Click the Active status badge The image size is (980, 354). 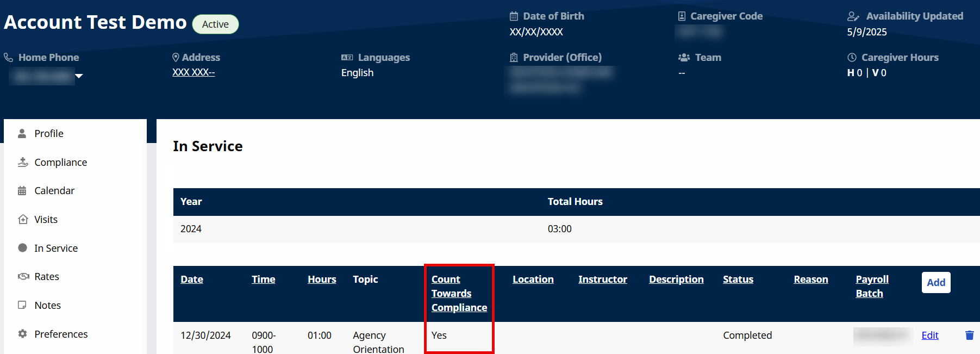[215, 24]
